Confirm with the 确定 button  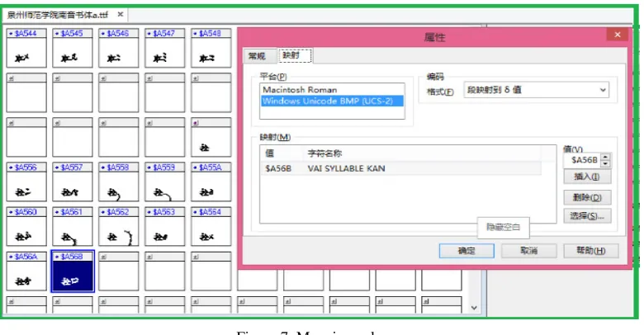(x=466, y=251)
